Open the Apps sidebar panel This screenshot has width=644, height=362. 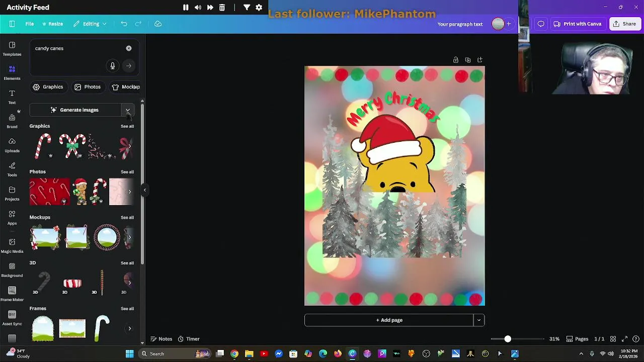pos(12,218)
